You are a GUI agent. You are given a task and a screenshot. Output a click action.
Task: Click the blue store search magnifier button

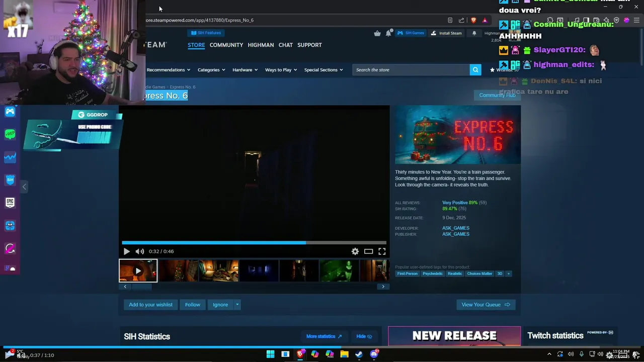475,70
